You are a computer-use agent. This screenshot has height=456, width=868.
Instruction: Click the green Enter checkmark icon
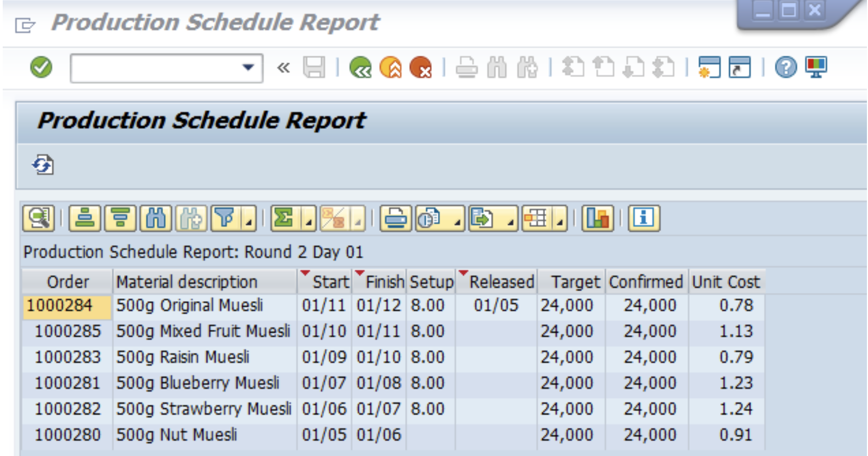point(41,68)
